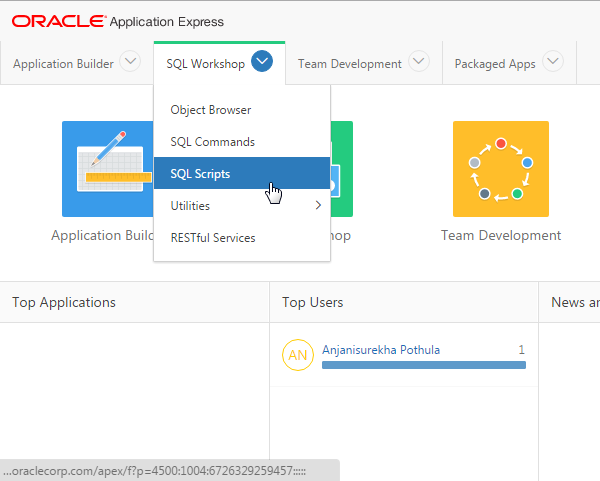Click the Top Users activity bar
600x481 pixels.
[423, 365]
